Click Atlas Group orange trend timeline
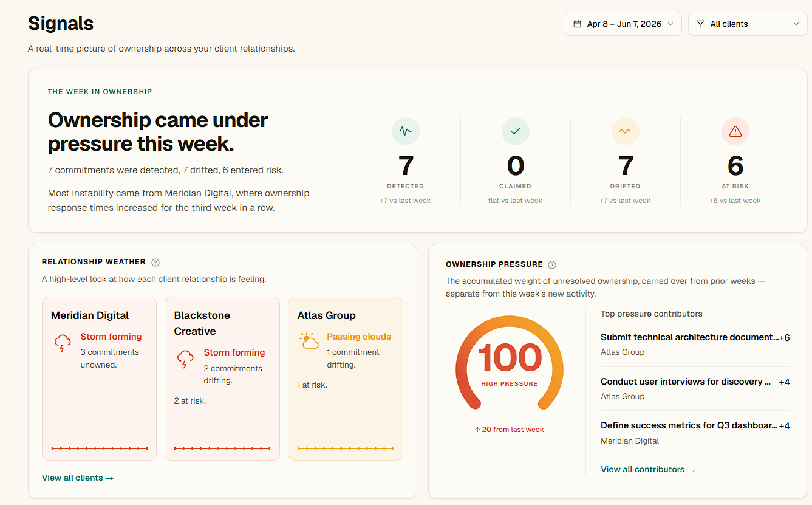Image resolution: width=812 pixels, height=505 pixels. pos(346,448)
